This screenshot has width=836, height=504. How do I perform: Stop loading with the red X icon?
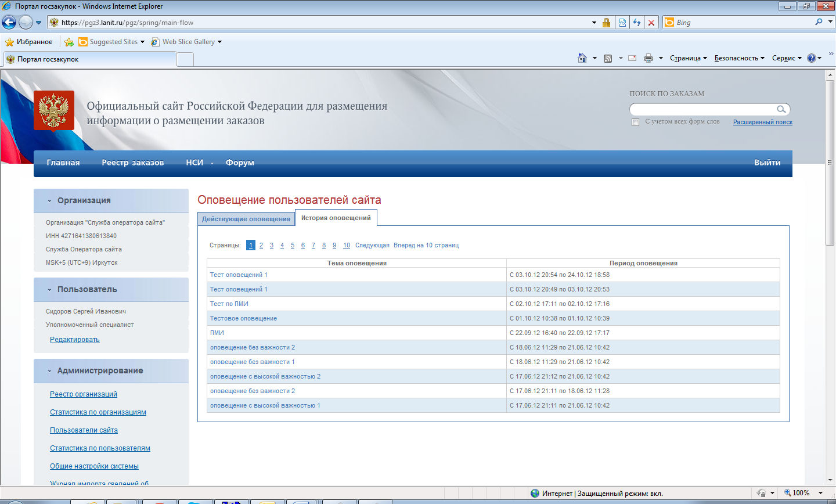651,23
